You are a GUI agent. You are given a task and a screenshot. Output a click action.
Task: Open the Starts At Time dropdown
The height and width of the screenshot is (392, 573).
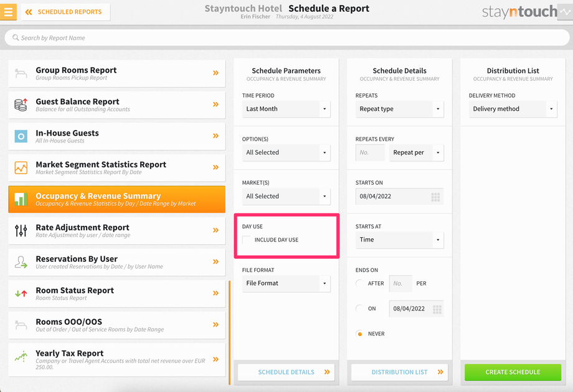399,240
